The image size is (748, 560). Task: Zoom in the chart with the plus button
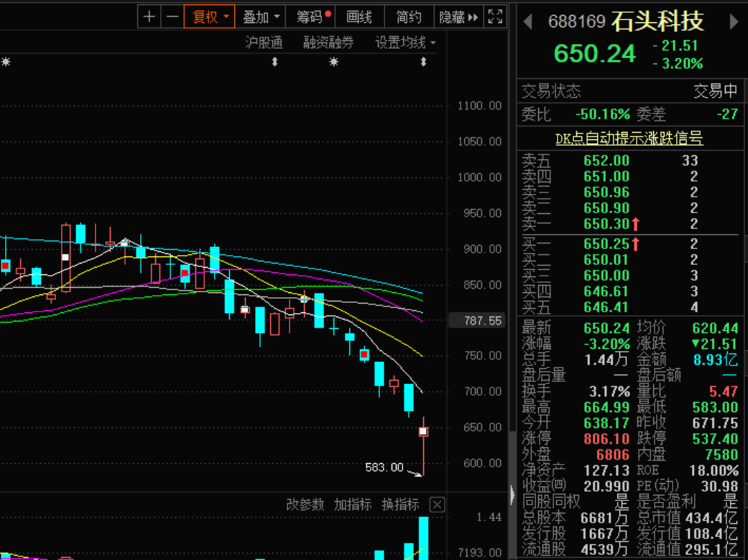(x=150, y=17)
